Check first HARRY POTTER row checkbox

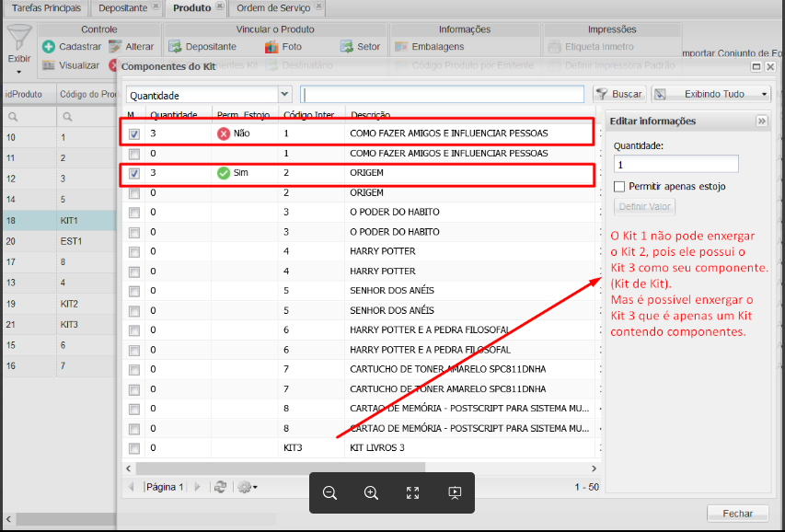[134, 252]
